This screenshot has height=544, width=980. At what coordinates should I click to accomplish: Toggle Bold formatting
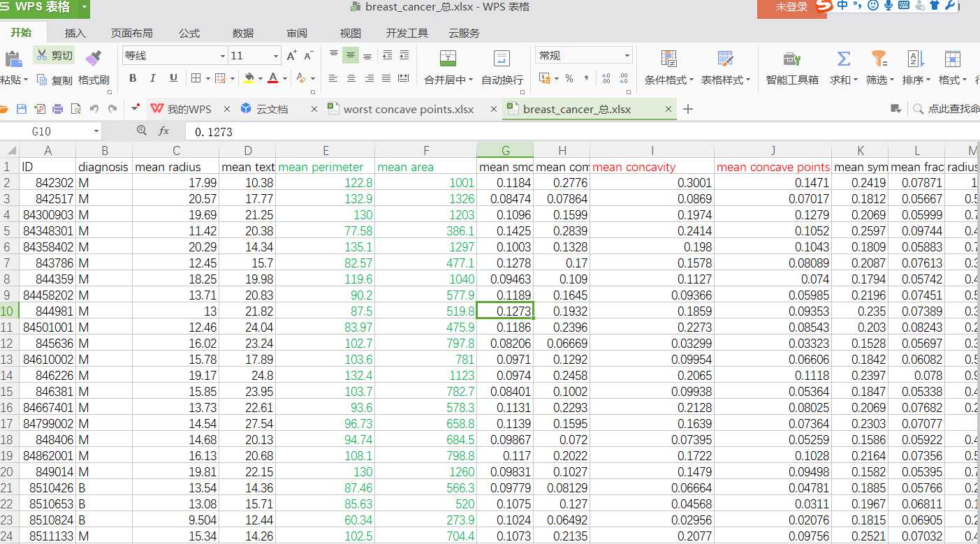[x=133, y=78]
